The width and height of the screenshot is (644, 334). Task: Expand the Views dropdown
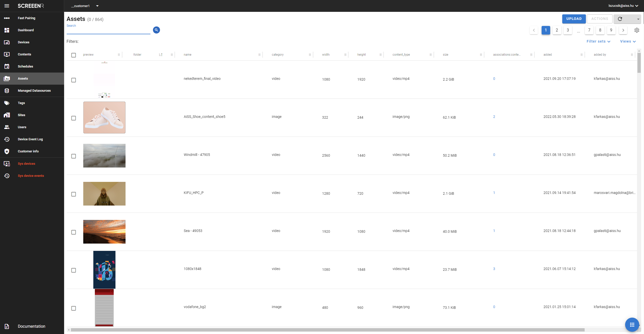pos(628,41)
